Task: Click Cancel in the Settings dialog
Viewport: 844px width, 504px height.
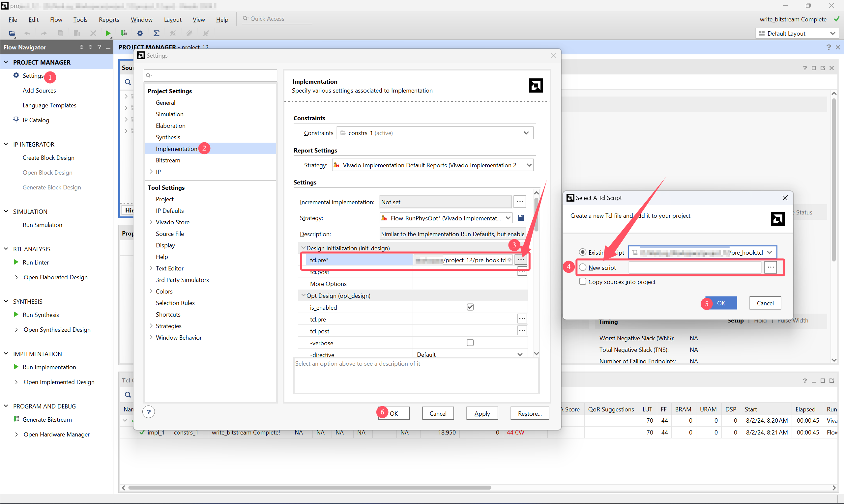Action: point(438,413)
